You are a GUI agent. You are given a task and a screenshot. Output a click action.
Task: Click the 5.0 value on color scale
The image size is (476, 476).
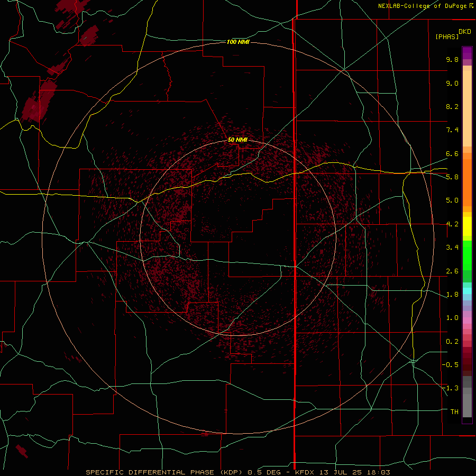(x=452, y=200)
